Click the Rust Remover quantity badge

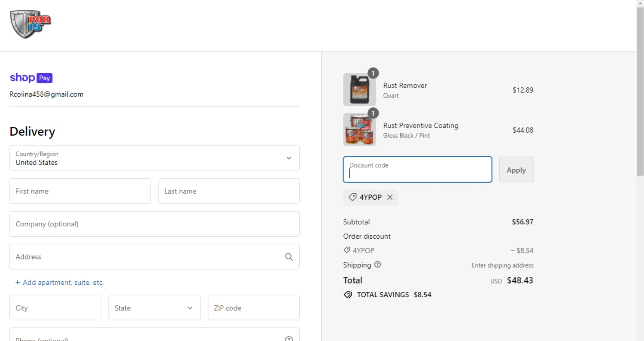pyautogui.click(x=373, y=73)
